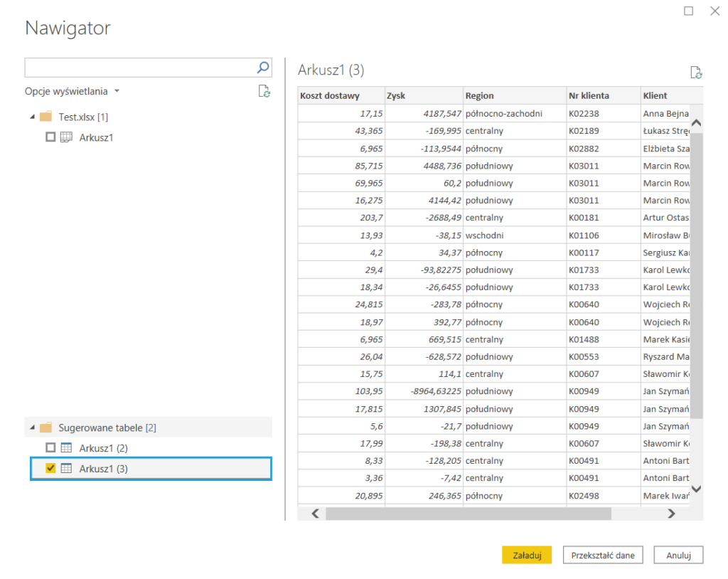Click the refresh icon beside display options
Image resolution: width=728 pixels, height=579 pixels.
pos(264,91)
